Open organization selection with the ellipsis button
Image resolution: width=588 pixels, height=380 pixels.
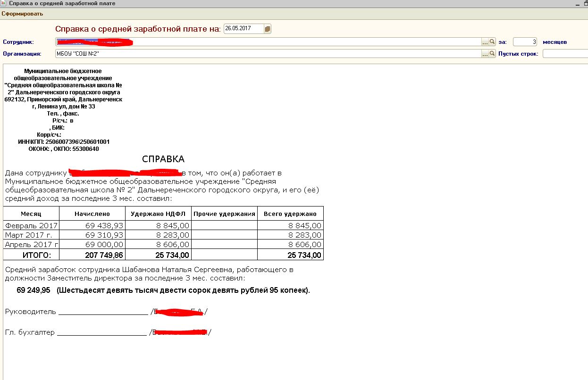[x=485, y=54]
